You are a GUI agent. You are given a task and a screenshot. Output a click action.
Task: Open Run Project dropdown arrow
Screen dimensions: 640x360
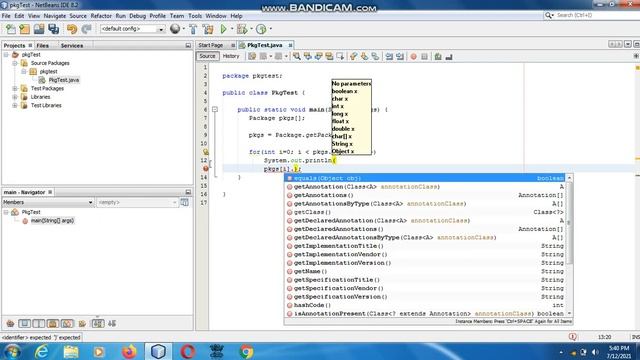coord(232,29)
